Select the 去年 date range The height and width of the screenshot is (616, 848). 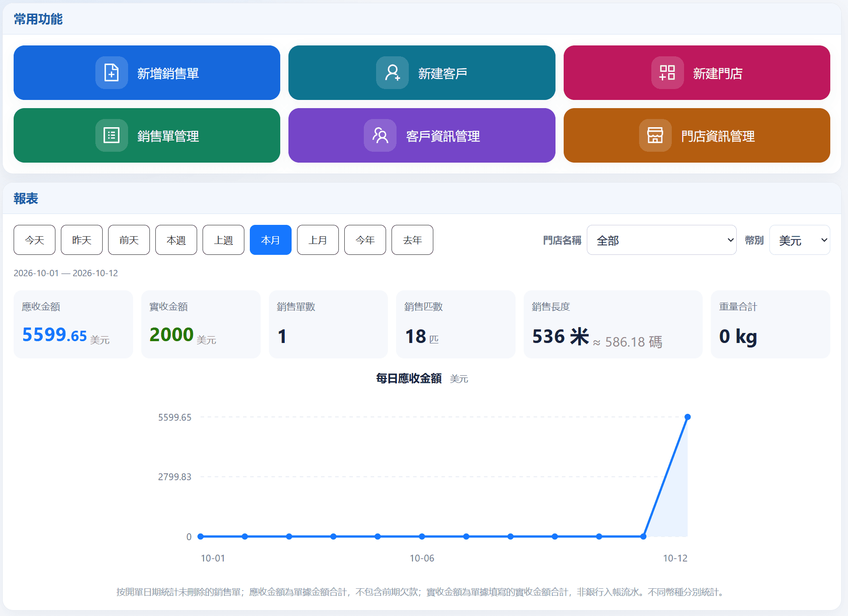412,240
